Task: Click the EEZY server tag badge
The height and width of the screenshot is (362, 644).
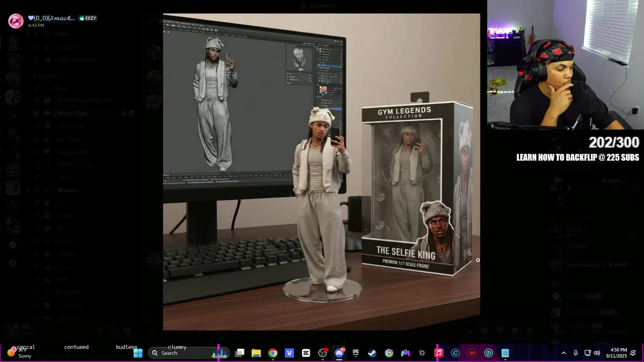Action: 88,18
